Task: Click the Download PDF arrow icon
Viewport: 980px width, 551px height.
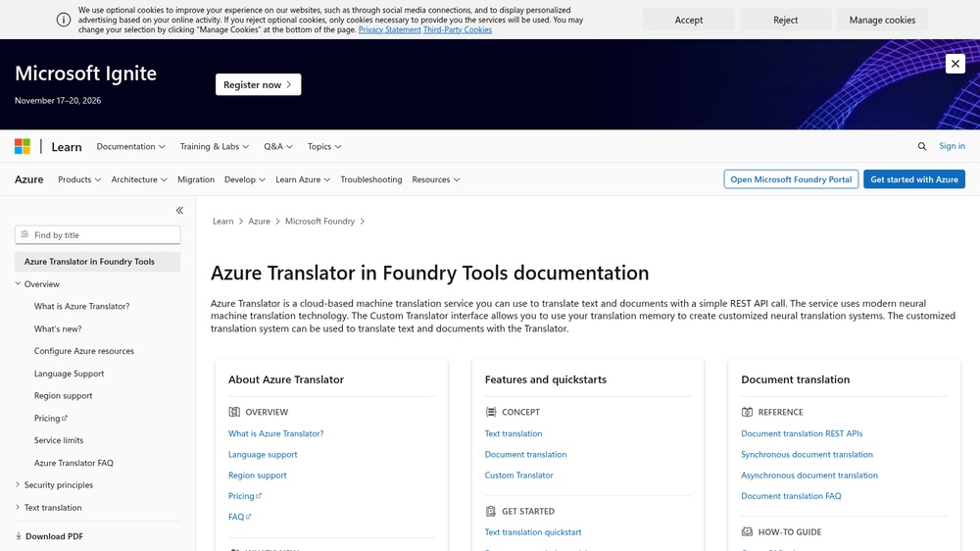Action: (19, 536)
